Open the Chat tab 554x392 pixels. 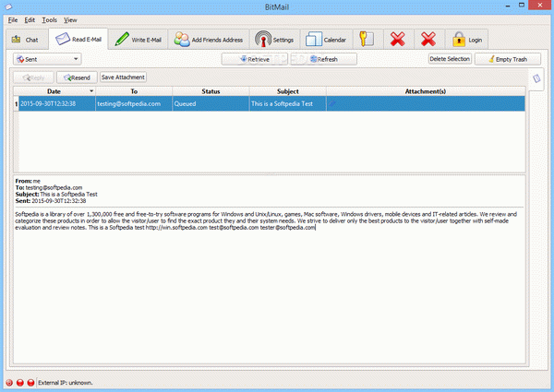27,40
